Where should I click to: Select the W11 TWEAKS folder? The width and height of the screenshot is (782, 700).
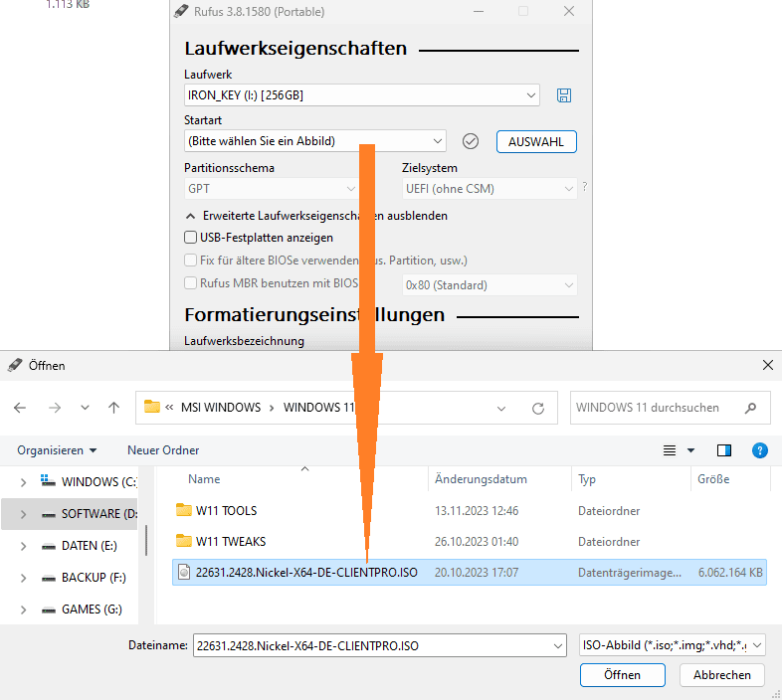click(x=231, y=542)
